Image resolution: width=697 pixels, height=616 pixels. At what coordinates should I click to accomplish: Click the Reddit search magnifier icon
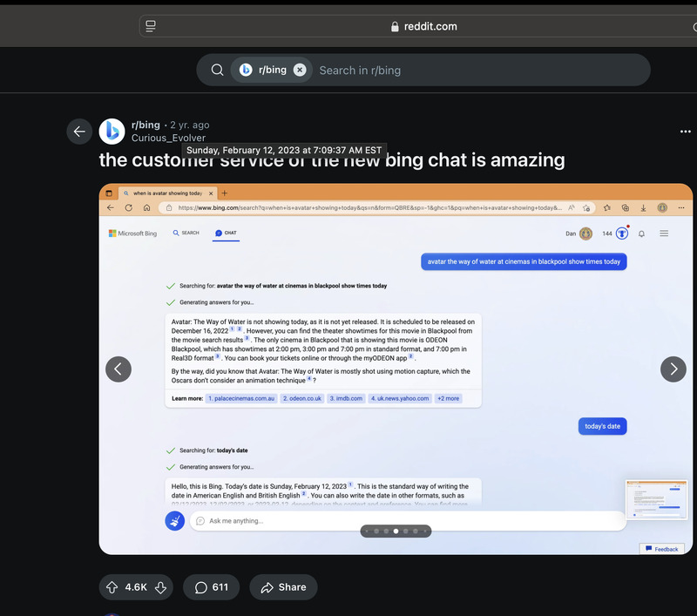217,70
